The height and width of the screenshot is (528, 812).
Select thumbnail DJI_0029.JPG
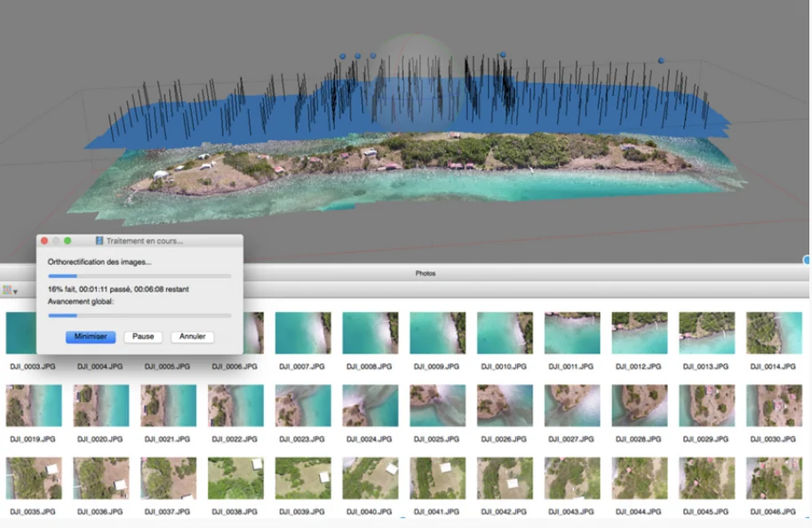pos(707,405)
